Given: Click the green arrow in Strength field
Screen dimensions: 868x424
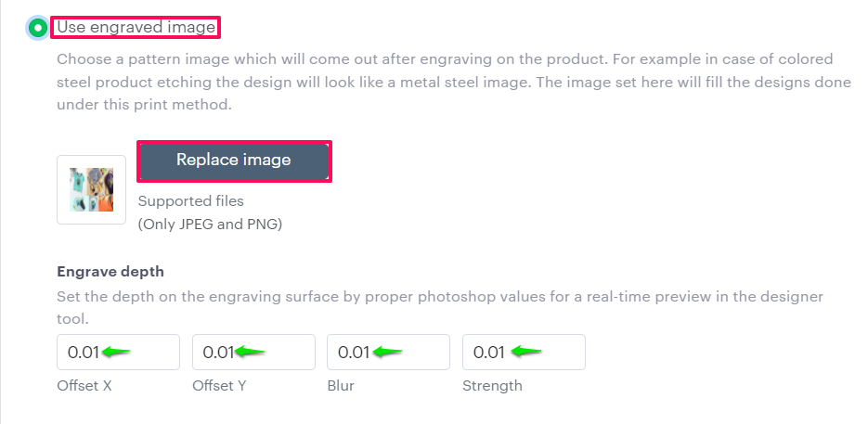Looking at the screenshot, I should click(526, 353).
